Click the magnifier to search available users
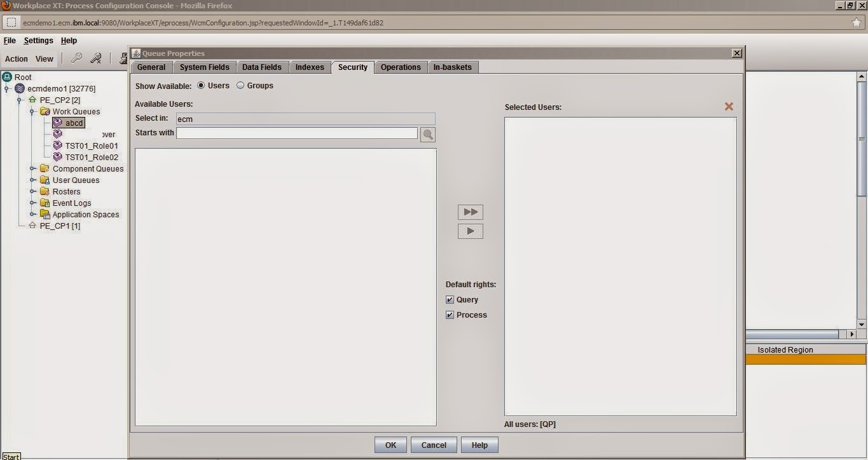The width and height of the screenshot is (868, 460). coord(427,133)
